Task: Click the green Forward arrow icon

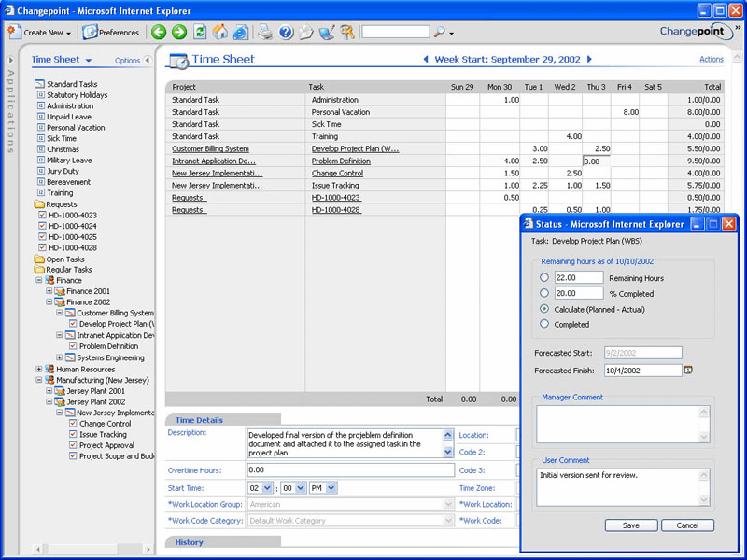Action: pyautogui.click(x=179, y=33)
